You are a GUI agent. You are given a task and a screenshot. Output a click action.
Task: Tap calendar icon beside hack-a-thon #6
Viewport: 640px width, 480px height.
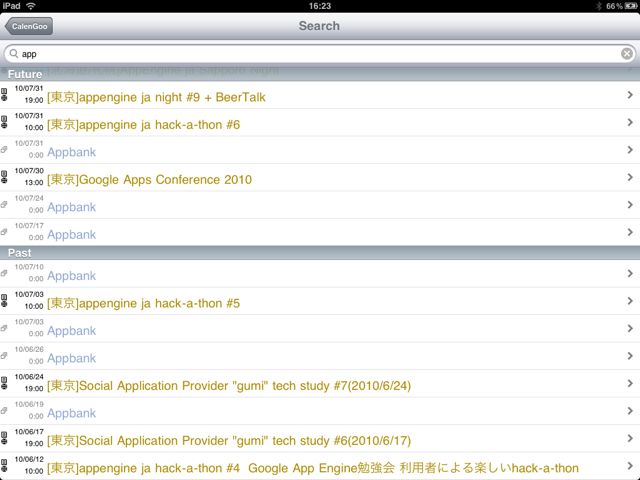[4, 122]
